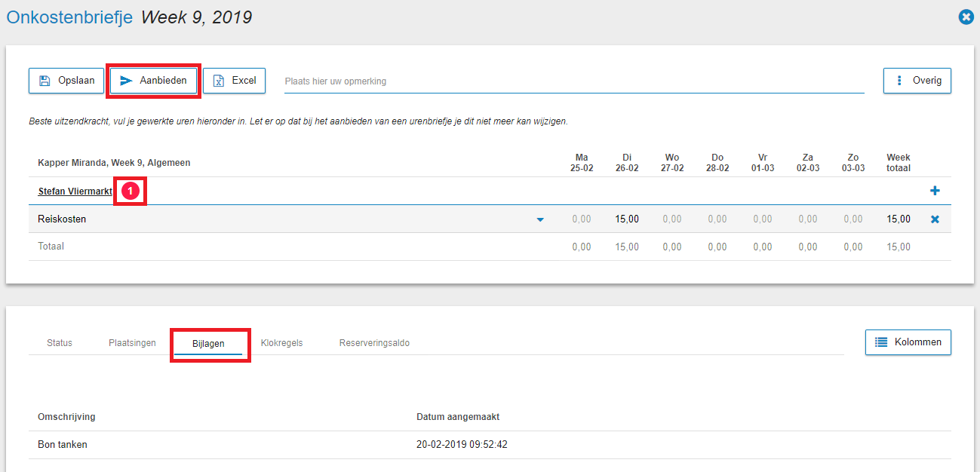Go to the Klokregels tab
Screen dimensions: 980x472
click(281, 343)
